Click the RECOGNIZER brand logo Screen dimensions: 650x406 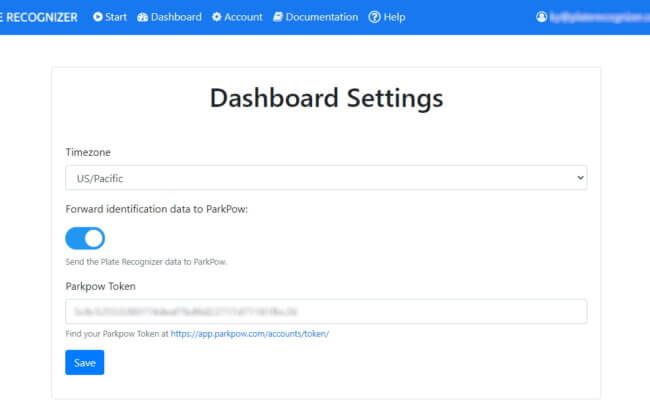39,17
